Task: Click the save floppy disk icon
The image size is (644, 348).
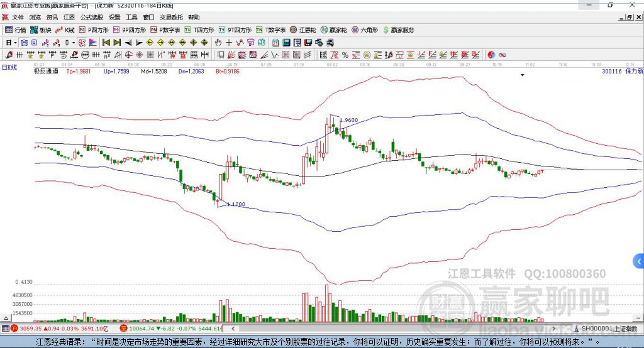Action: (x=308, y=43)
